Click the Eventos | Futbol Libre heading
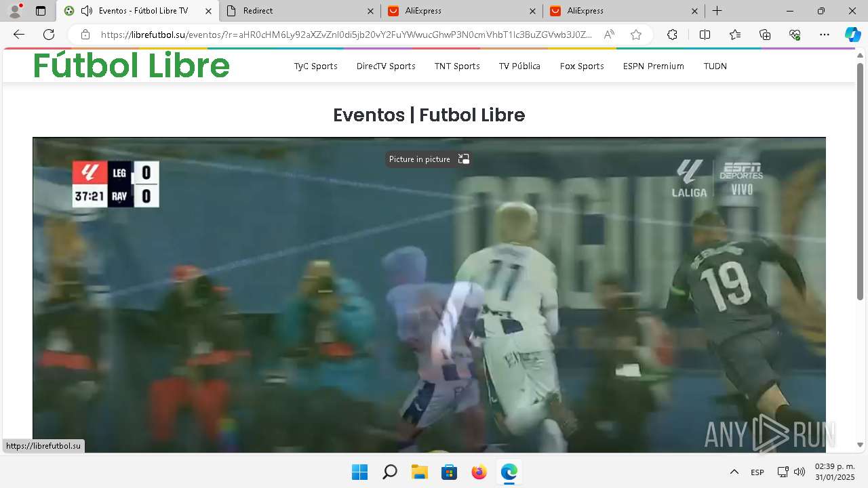868x488 pixels. coord(429,115)
